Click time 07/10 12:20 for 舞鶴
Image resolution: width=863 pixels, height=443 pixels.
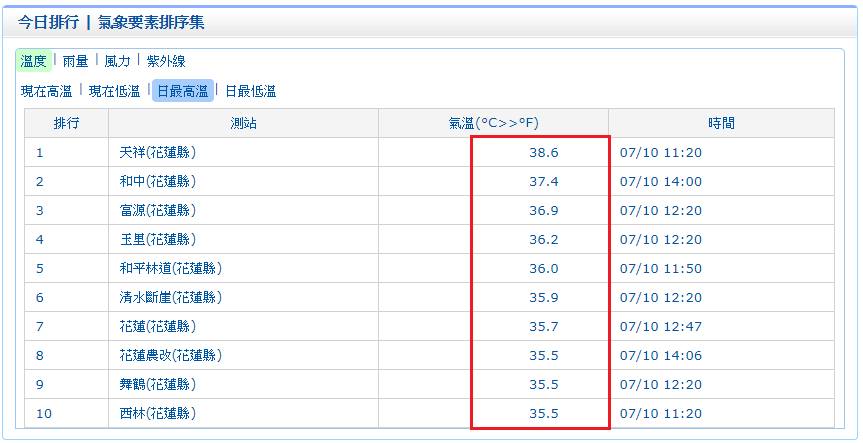tap(661, 385)
